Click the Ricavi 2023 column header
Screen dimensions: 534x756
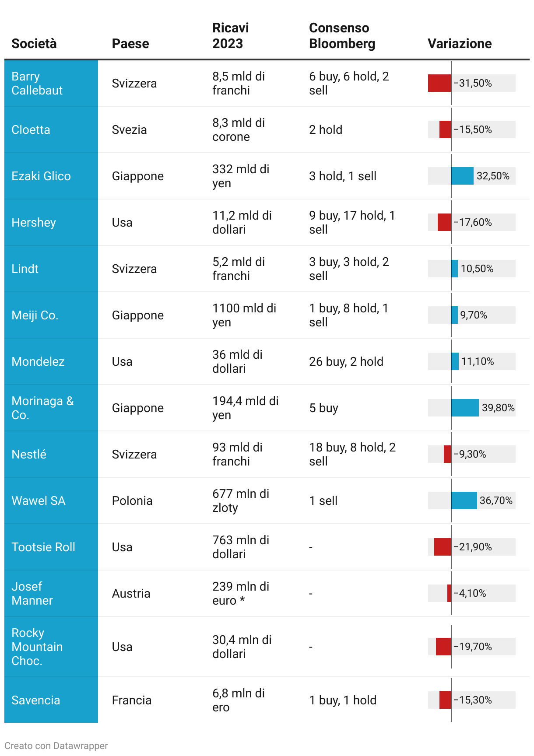231,36
